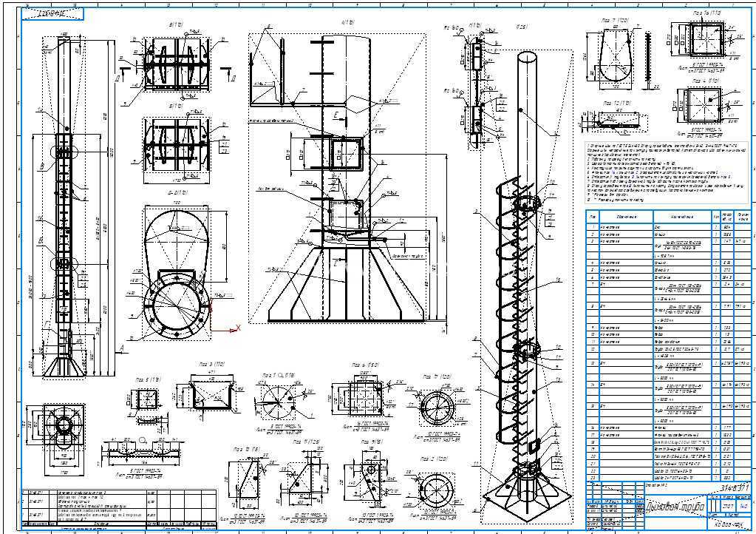Click the 'Д-Д' section view label
Viewport: 756px width, 534px height.
click(x=177, y=192)
